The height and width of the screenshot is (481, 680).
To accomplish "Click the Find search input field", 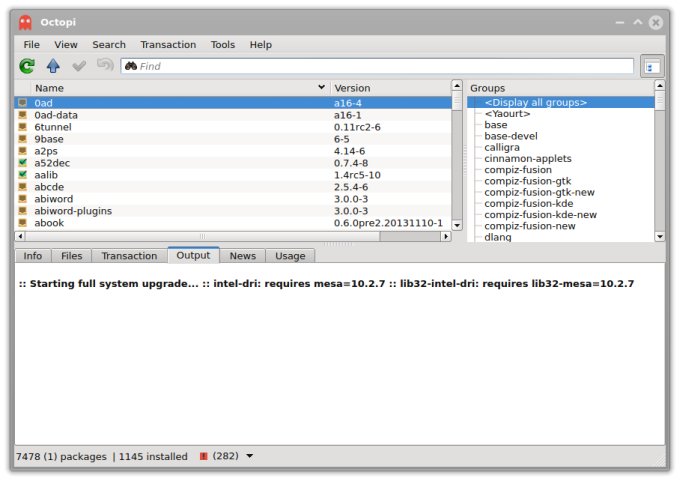I will 380,66.
